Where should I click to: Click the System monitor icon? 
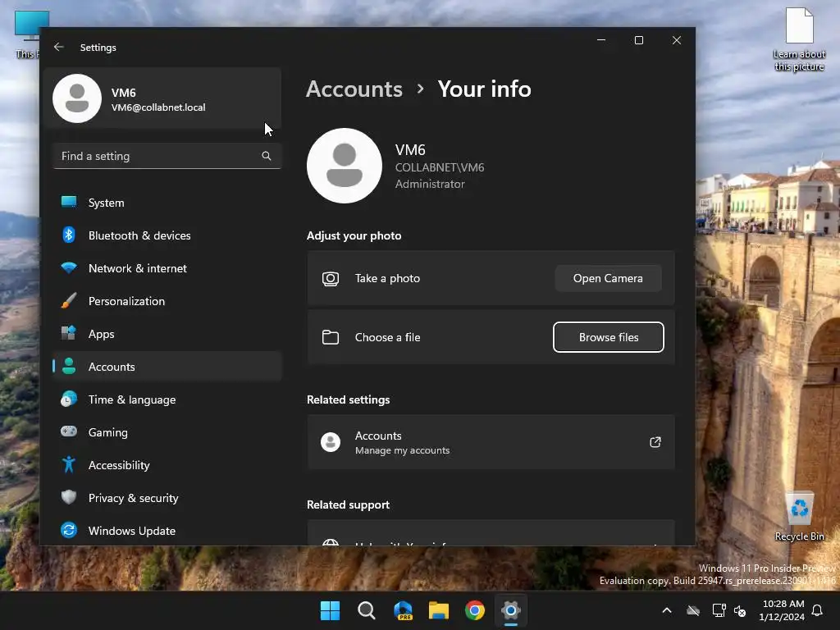point(69,203)
